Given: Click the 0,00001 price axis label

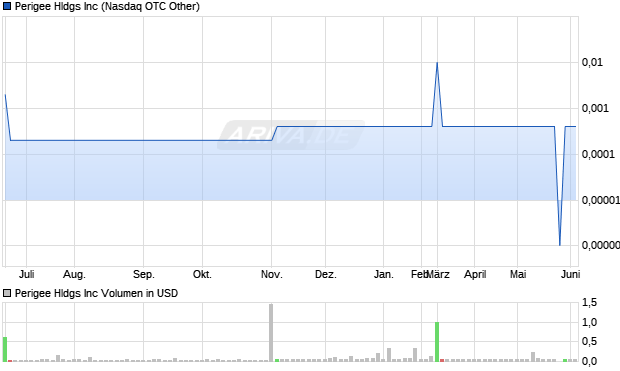Looking at the screenshot, I should tap(601, 200).
